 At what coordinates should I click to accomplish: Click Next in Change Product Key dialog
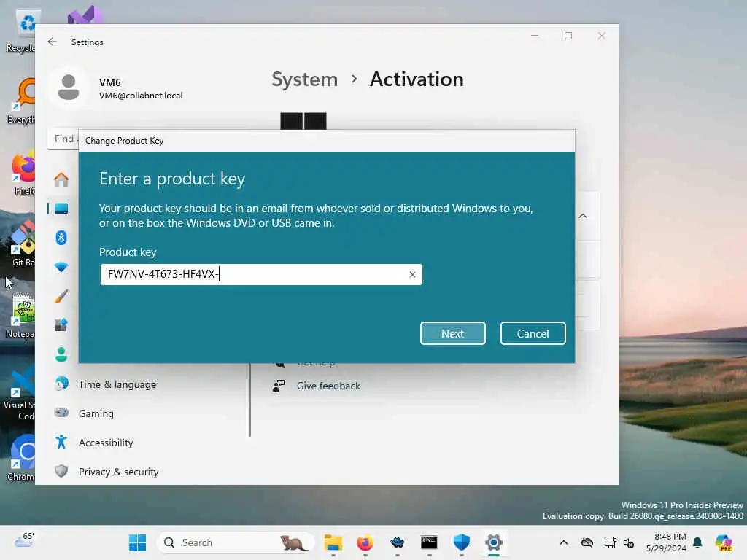point(452,333)
